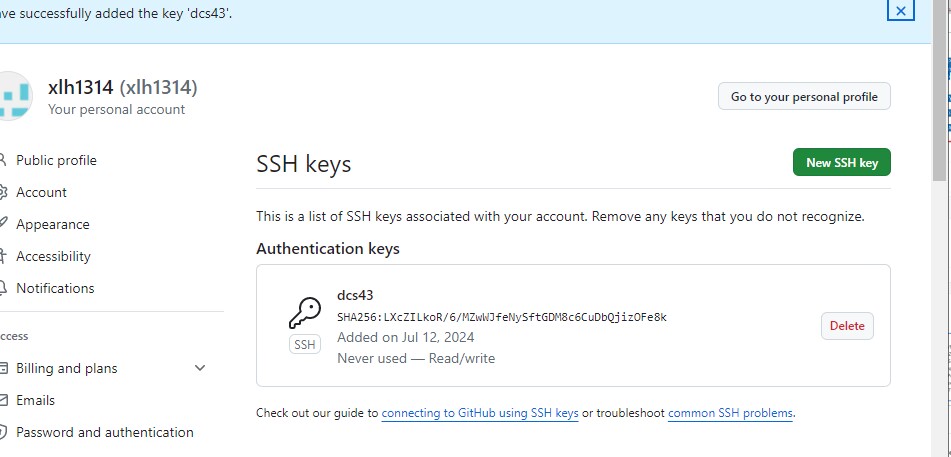Viewport: 951px width, 457px height.
Task: Click the credit card icon beside Billing and plans
Action: click(x=3, y=368)
